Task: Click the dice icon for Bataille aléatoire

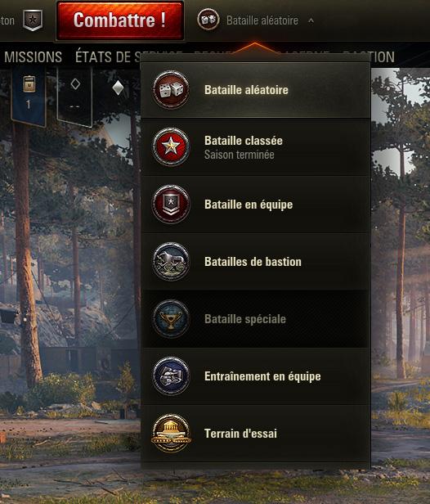Action: [x=171, y=89]
